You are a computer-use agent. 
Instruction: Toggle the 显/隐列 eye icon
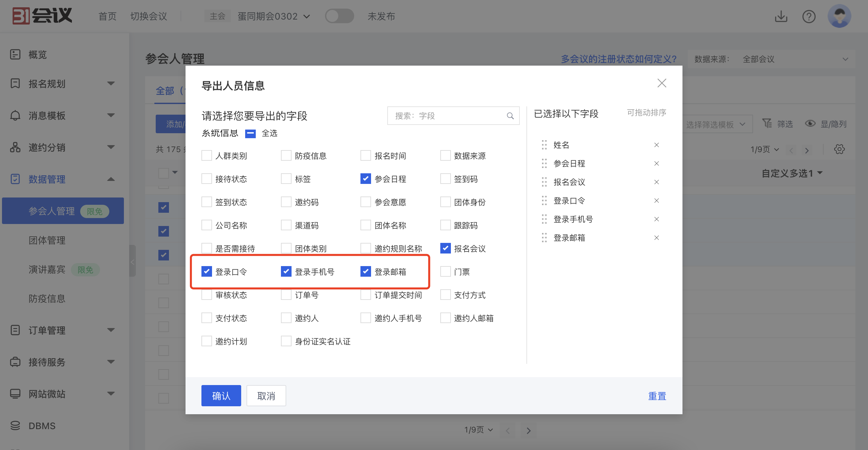[810, 124]
